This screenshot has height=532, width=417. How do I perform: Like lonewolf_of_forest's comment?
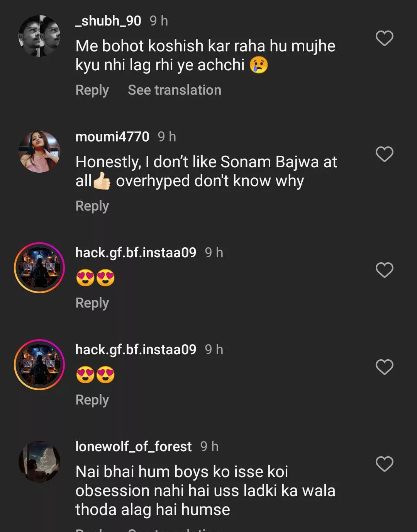click(x=384, y=464)
